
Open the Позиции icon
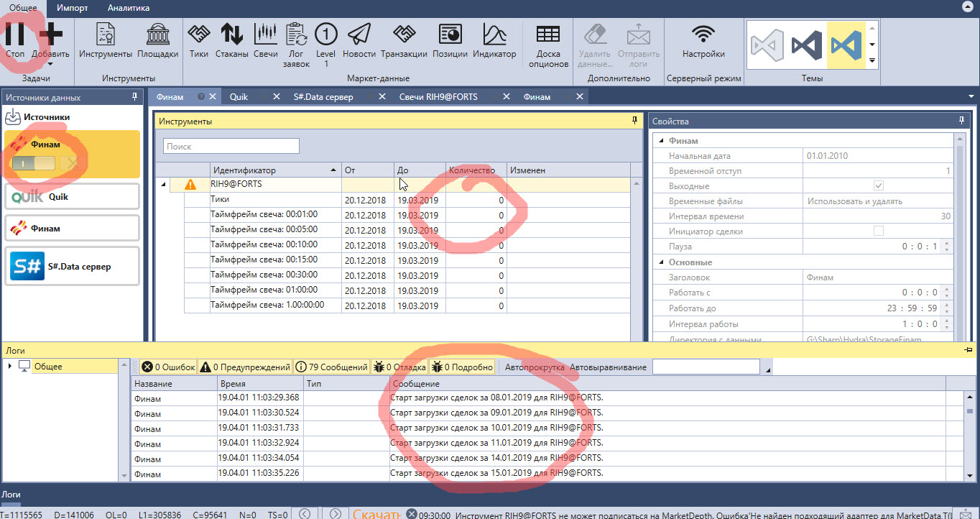(x=450, y=34)
